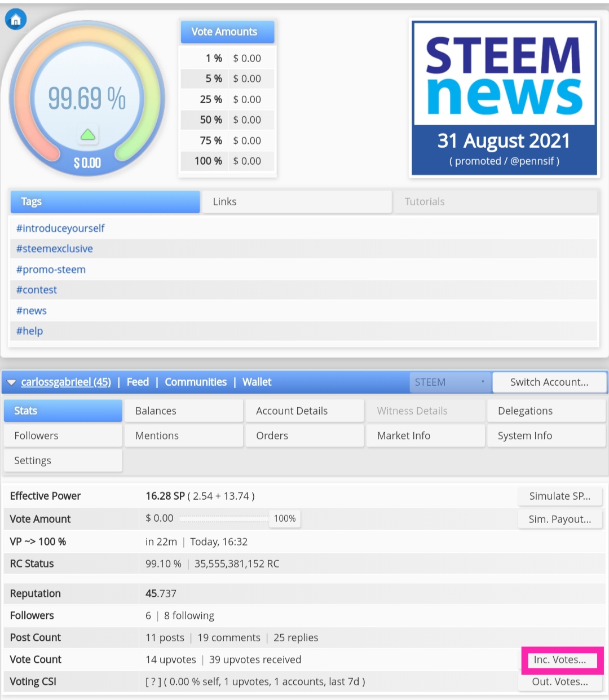The image size is (609, 700).
Task: Open the Feed link
Action: click(138, 382)
